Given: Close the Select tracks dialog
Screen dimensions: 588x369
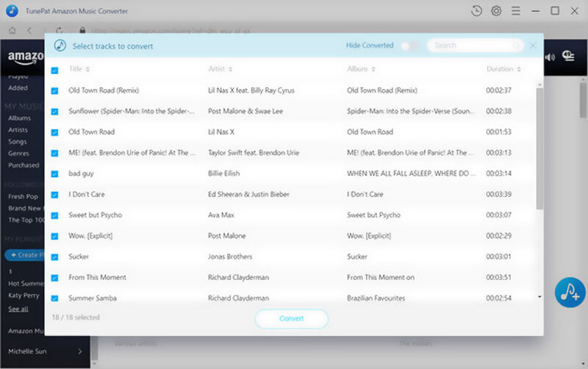Looking at the screenshot, I should 532,46.
